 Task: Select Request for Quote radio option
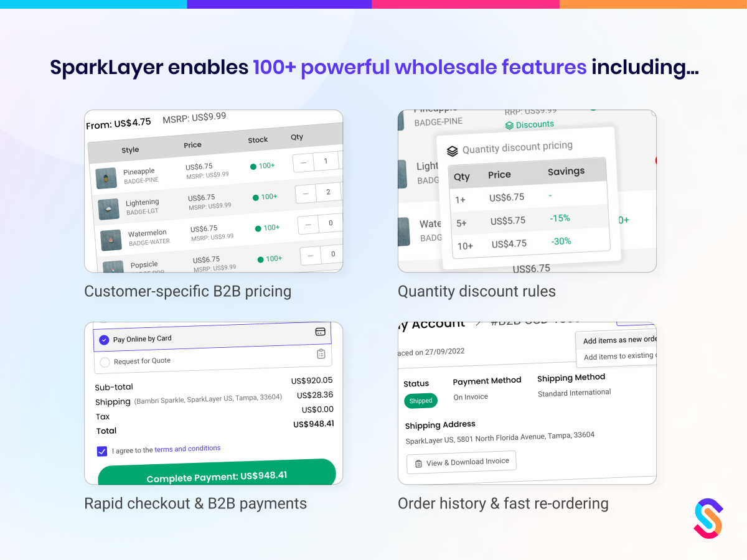(x=105, y=362)
